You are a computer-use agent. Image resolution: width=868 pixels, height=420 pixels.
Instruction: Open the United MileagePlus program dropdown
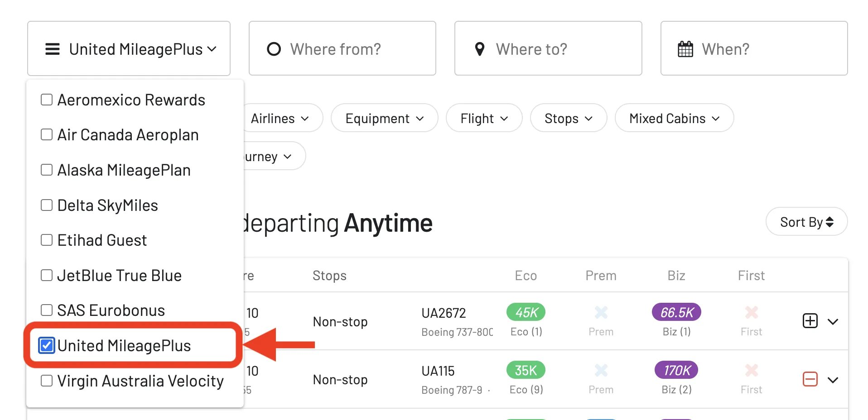tap(129, 48)
